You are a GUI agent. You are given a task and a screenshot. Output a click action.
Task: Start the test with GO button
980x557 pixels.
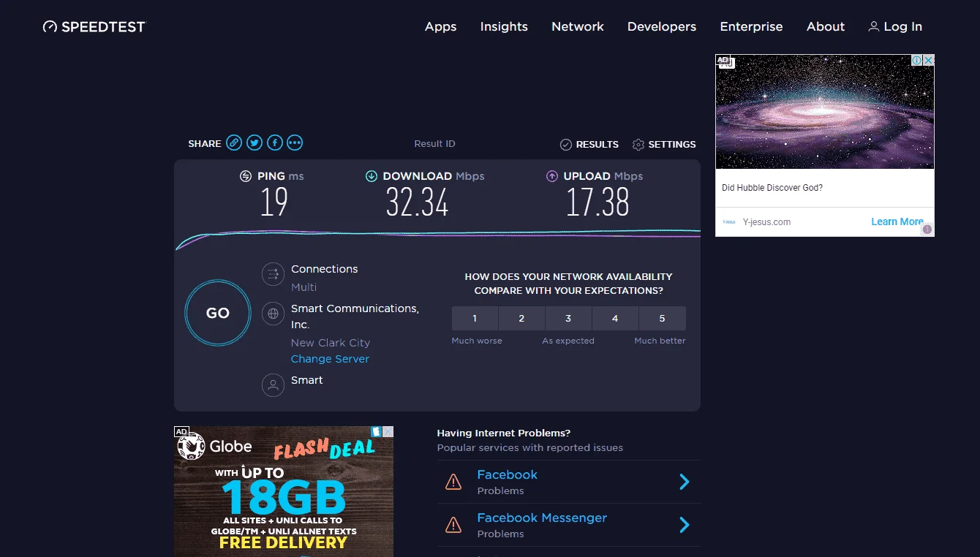[x=218, y=313]
